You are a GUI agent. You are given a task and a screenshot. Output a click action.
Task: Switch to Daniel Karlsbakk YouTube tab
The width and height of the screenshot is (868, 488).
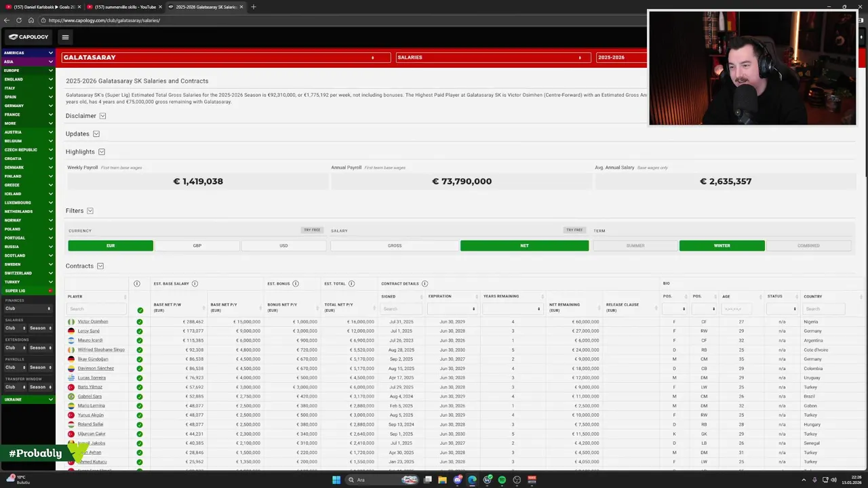43,7
